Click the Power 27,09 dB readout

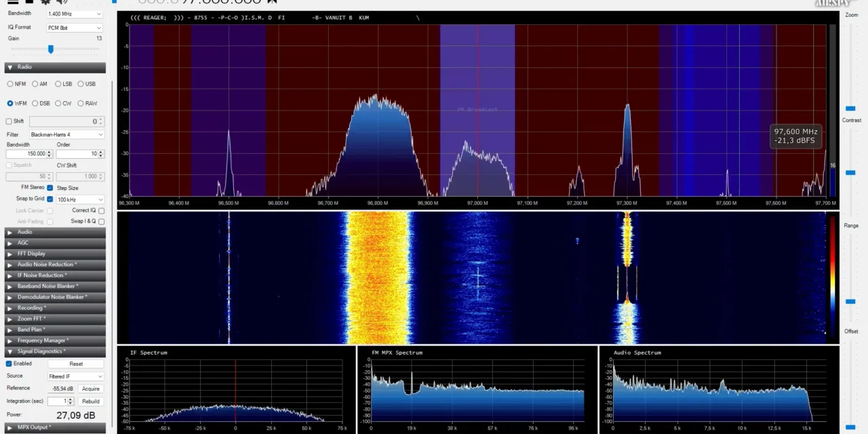pyautogui.click(x=76, y=415)
